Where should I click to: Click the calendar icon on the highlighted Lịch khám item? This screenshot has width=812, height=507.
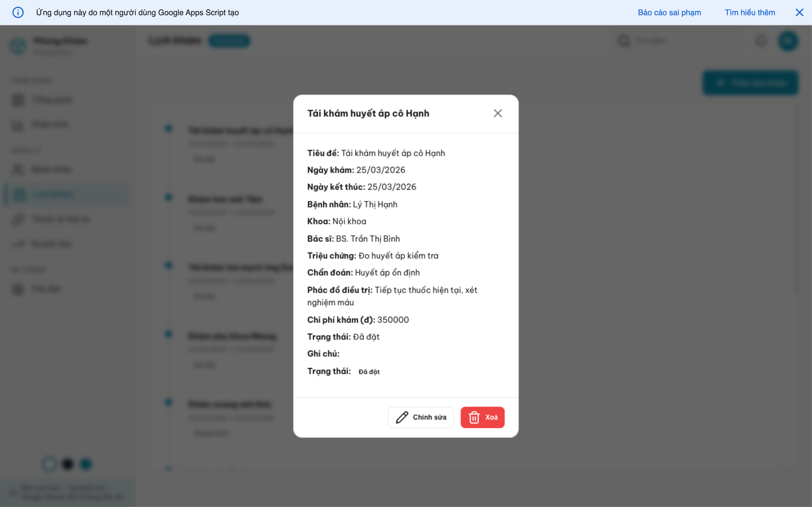click(x=19, y=194)
